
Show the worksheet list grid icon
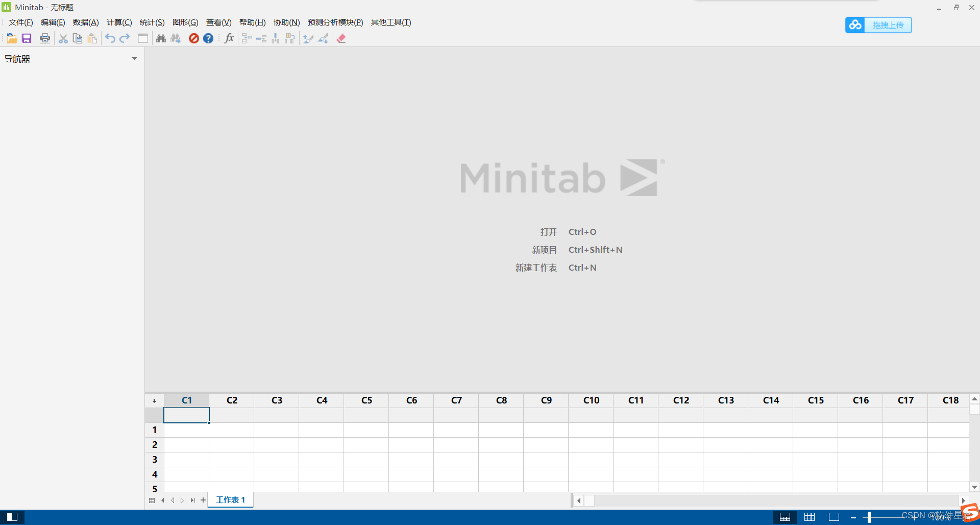(x=152, y=500)
